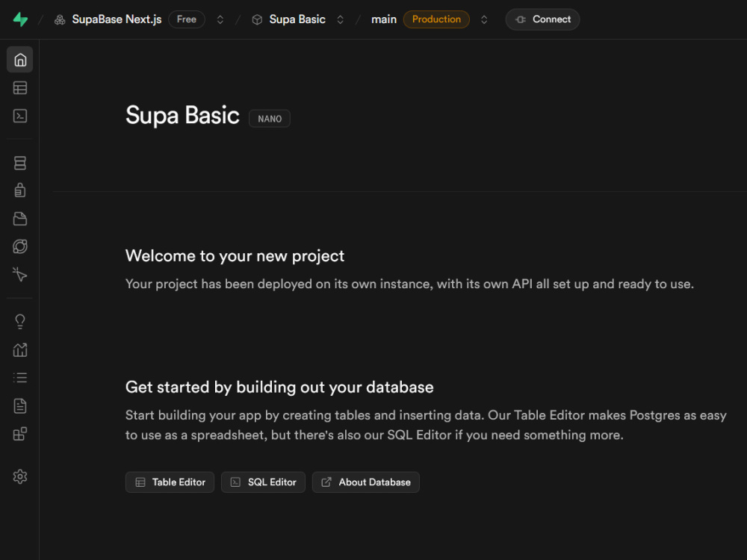Open the Authentication lock icon
Viewport: 747px width, 560px height.
coord(20,190)
